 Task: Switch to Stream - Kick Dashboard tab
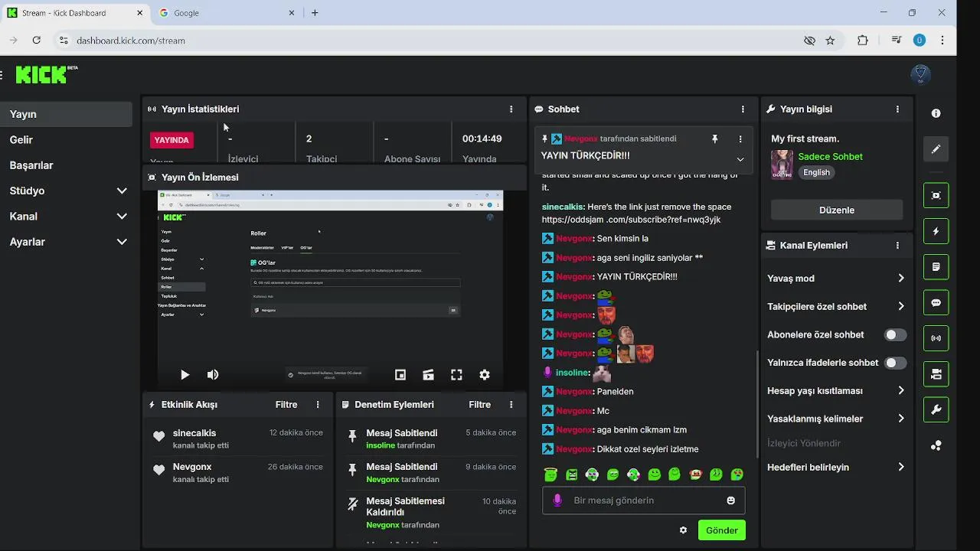pos(75,13)
